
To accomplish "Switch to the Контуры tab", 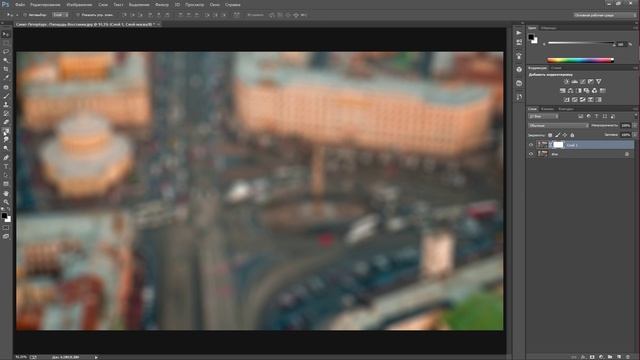I will click(566, 109).
